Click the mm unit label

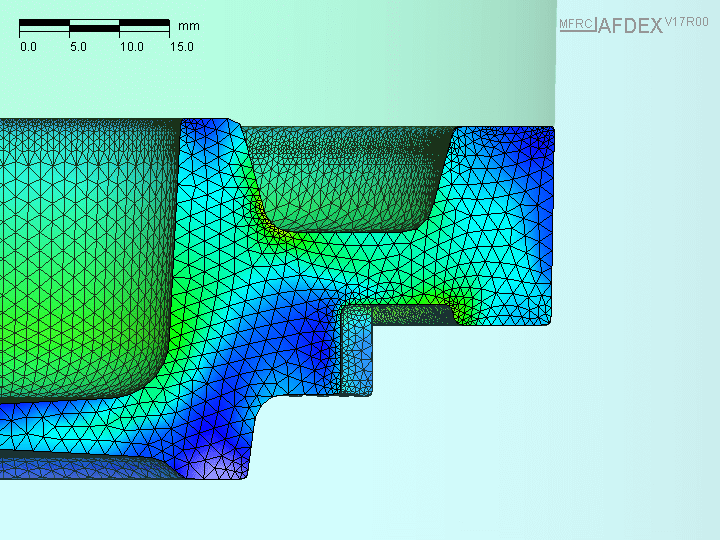[189, 26]
